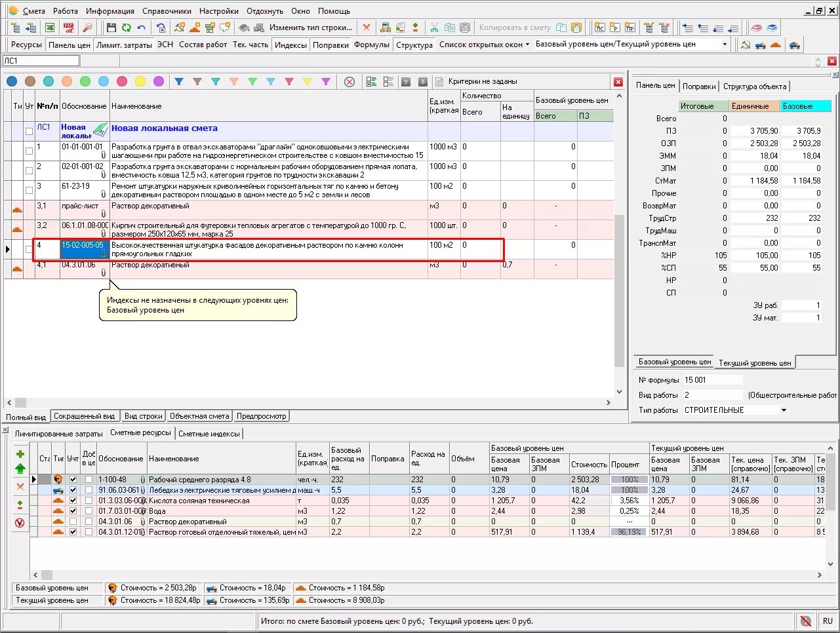Click the uncheck all list icon
The image size is (840, 633).
(x=388, y=81)
